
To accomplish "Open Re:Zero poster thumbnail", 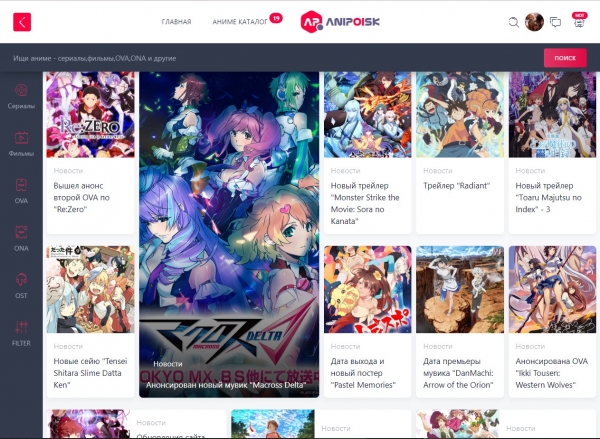I will (91, 114).
